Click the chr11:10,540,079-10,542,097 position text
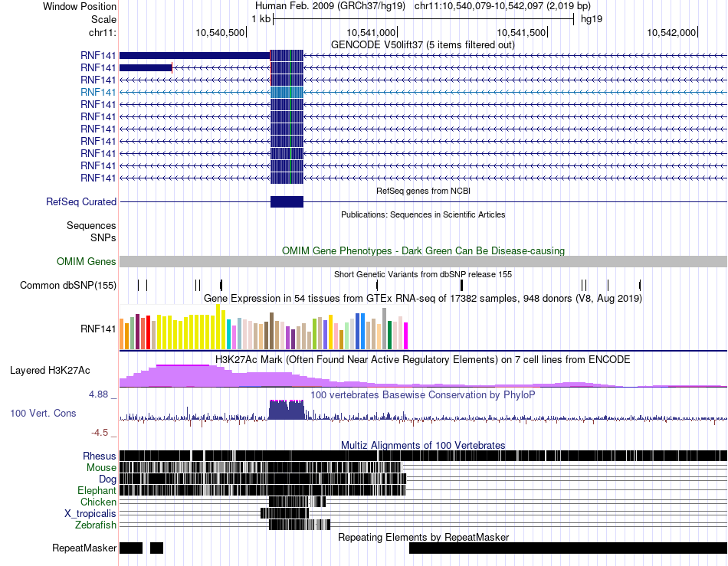Viewport: 728px width, 566px height. click(x=503, y=6)
